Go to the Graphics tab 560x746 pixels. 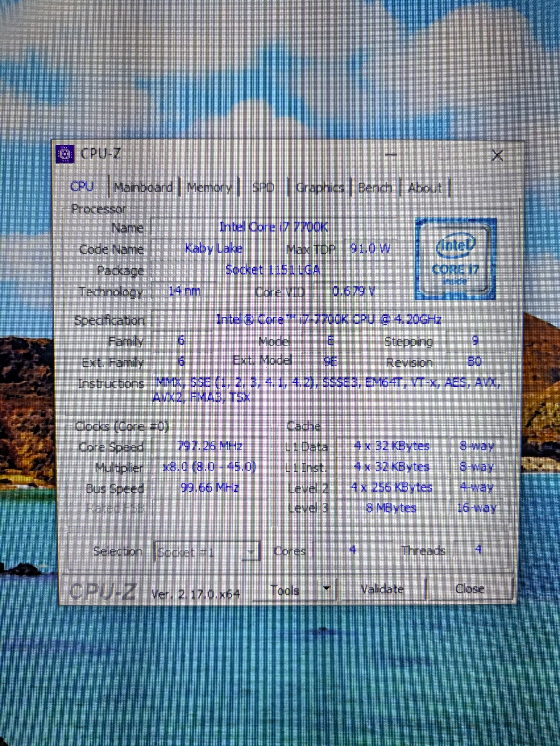(x=320, y=188)
